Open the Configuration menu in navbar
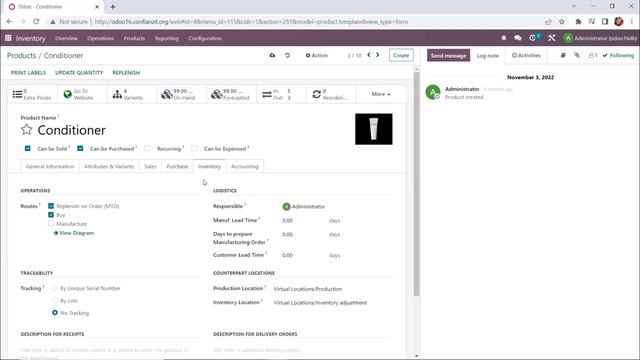 point(205,38)
